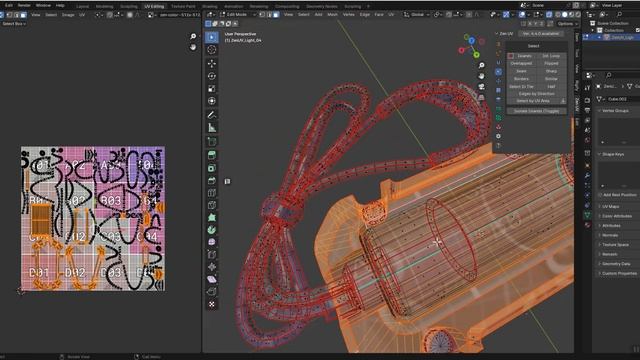640x360 pixels.
Task: Select the Transform tool
Action: 211,101
